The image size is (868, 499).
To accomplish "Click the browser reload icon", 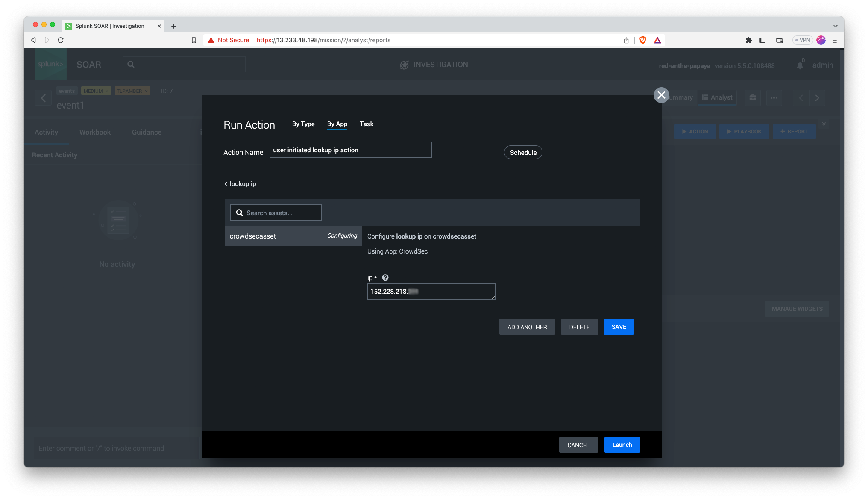I will pyautogui.click(x=61, y=40).
